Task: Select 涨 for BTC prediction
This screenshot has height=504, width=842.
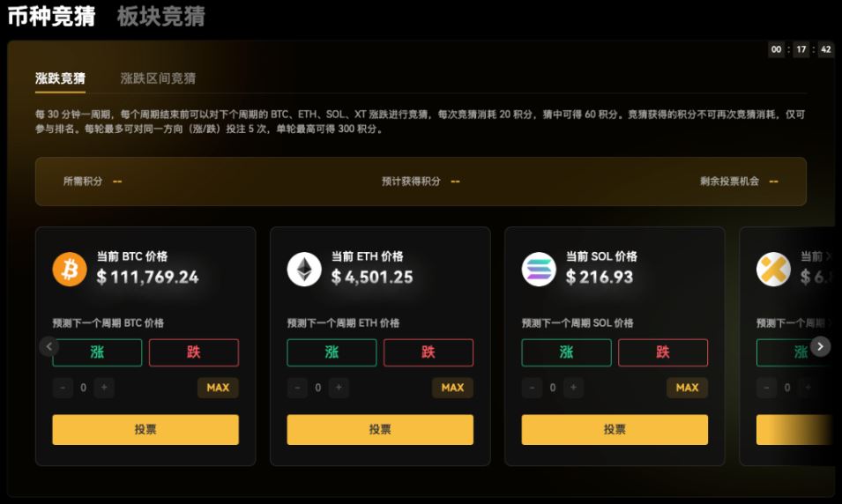Action: pos(97,352)
